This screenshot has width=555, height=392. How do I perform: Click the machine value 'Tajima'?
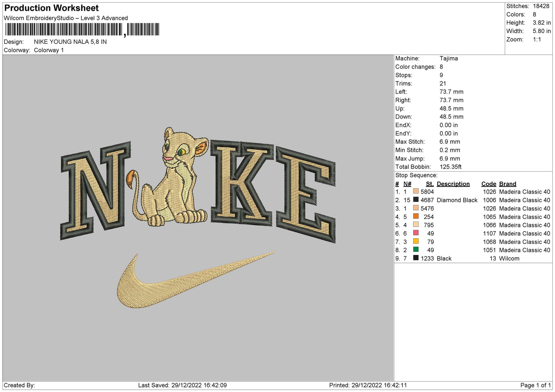449,58
